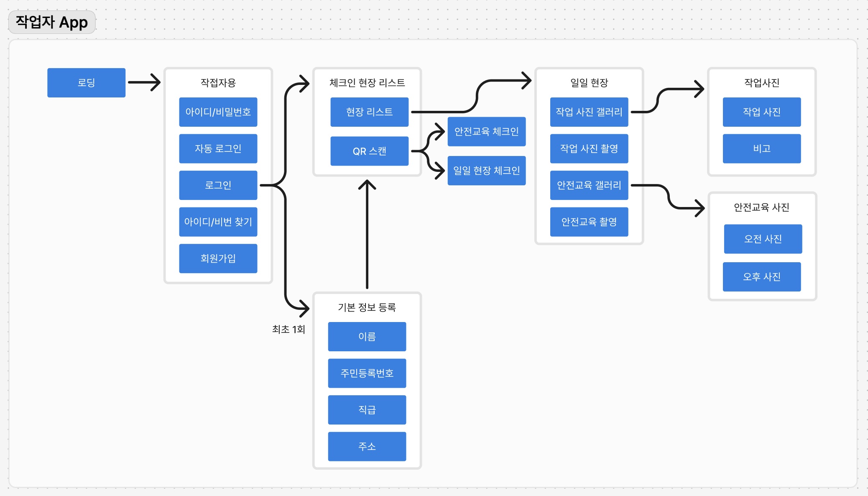Click the 자동 로그인 box
Screen dimensions: 868x496
(x=218, y=148)
